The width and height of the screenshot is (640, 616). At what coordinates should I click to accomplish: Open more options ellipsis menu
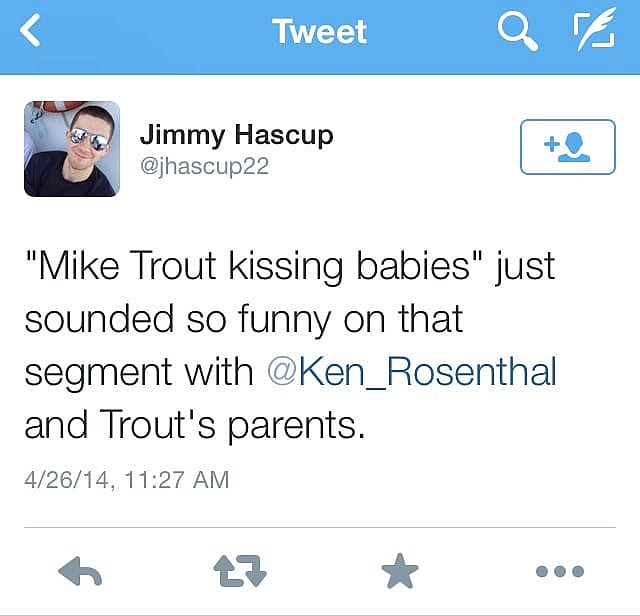click(559, 572)
